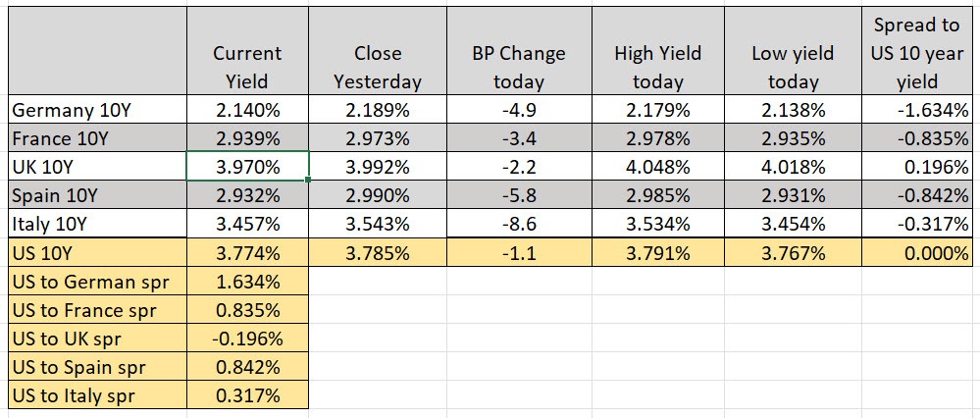
Task: Select the Low yield today header cell
Action: tap(794, 67)
